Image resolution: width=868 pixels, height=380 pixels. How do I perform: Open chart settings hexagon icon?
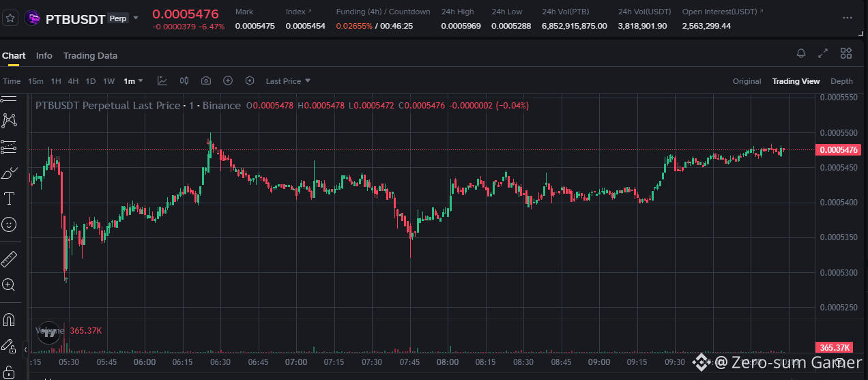pos(250,81)
